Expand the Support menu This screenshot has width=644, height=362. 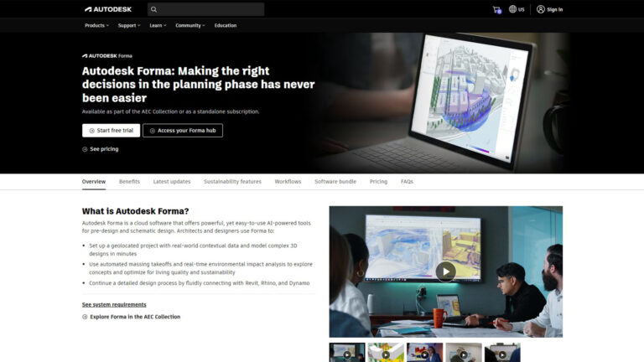coord(129,25)
